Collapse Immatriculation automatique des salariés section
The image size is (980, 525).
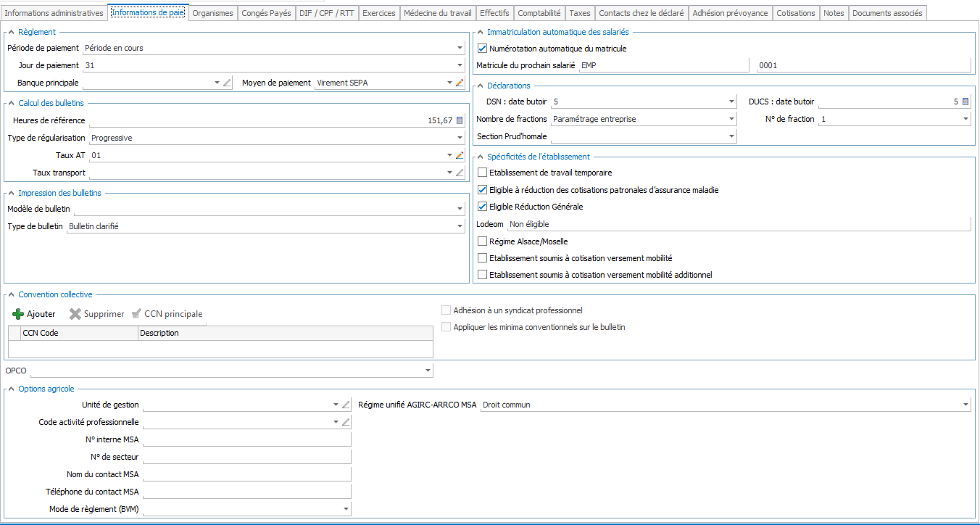(480, 32)
